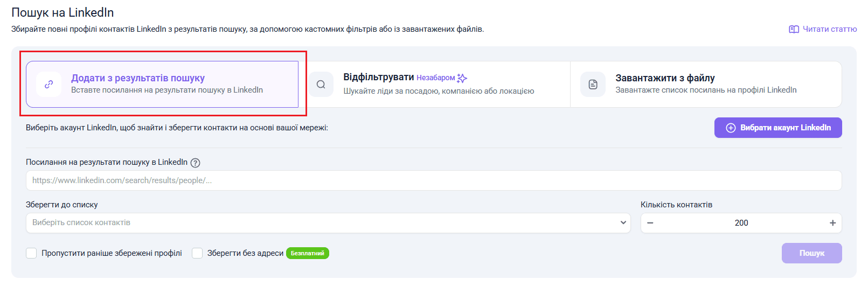
Task: Focus the LinkedIn search results URL field
Action: click(434, 180)
